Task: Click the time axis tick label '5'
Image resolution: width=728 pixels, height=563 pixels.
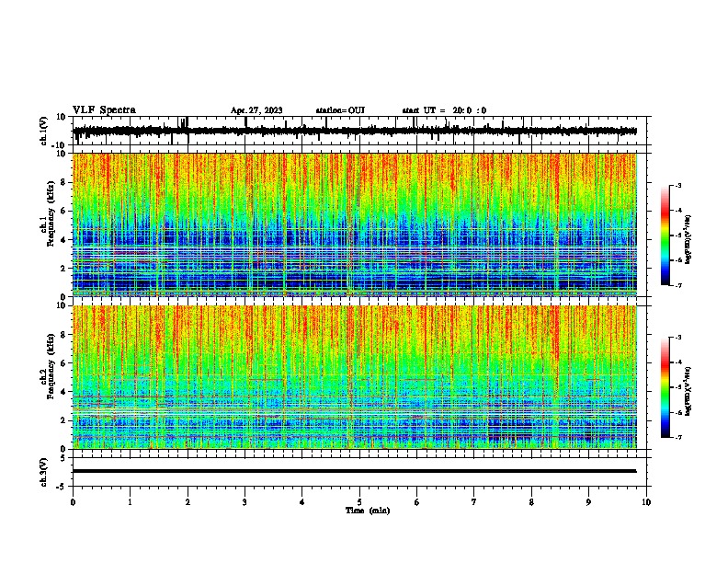Action: coord(359,502)
